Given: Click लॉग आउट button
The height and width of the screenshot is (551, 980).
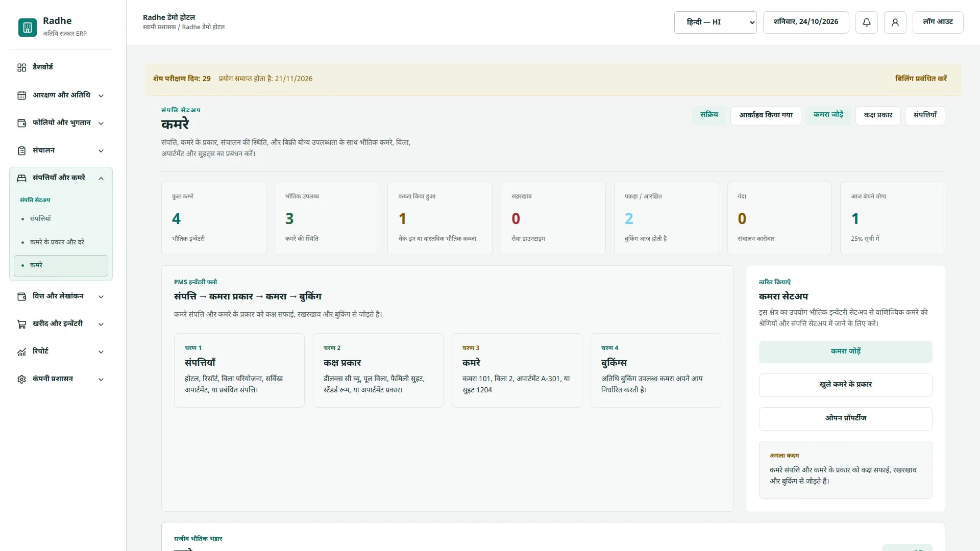Looking at the screenshot, I should pyautogui.click(x=938, y=22).
